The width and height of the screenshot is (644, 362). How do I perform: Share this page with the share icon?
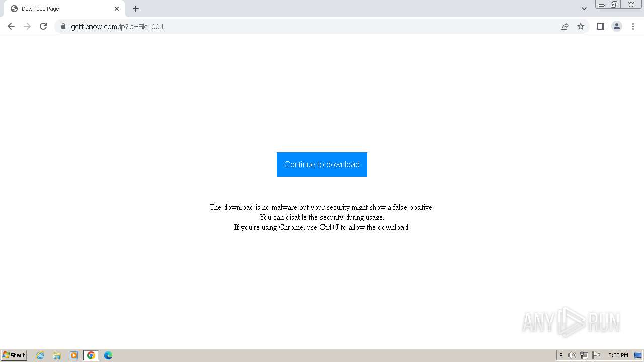tap(565, 26)
